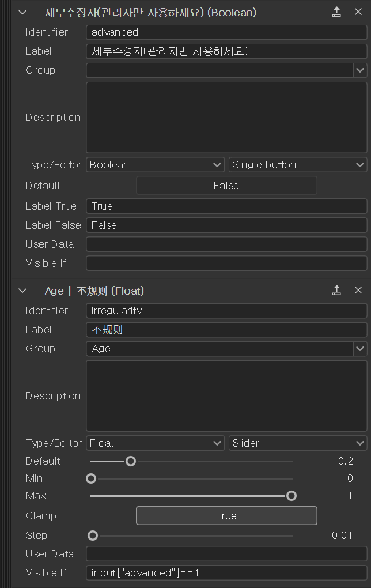This screenshot has width=371, height=588.
Task: Click the Label False field
Action: (226, 225)
